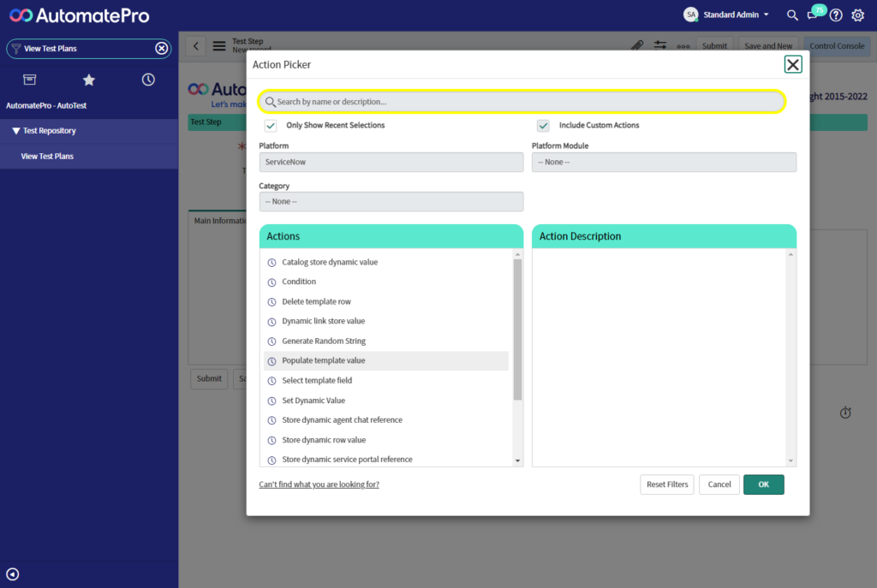Click the help question mark icon
The height and width of the screenshot is (588, 877).
coord(836,15)
